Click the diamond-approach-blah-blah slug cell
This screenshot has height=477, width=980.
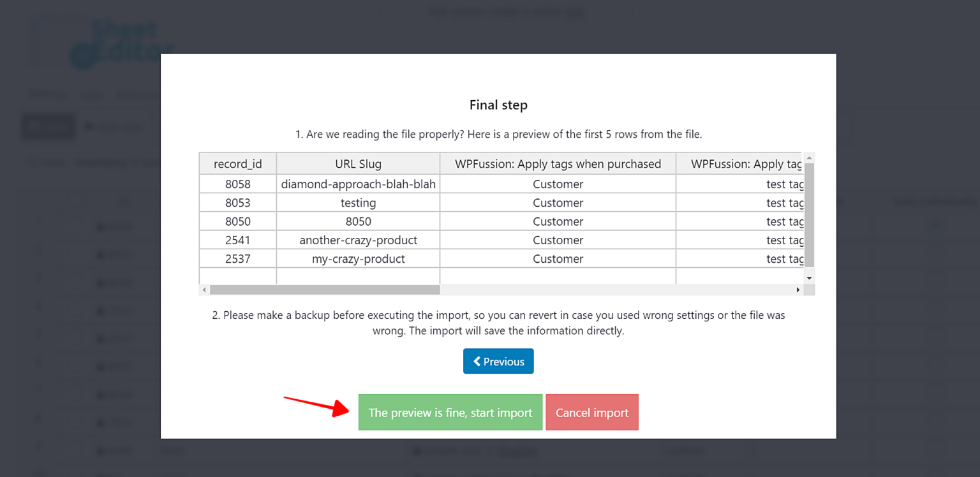[358, 184]
